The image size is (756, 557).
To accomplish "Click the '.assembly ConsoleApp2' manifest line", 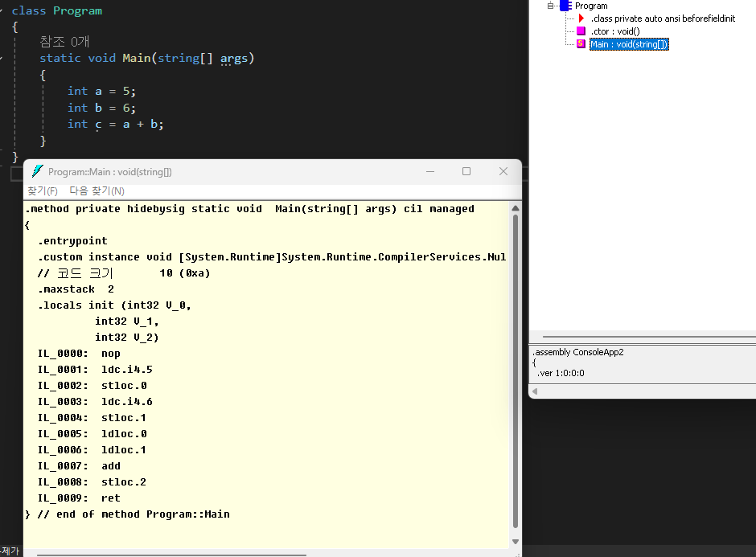I will coord(578,352).
